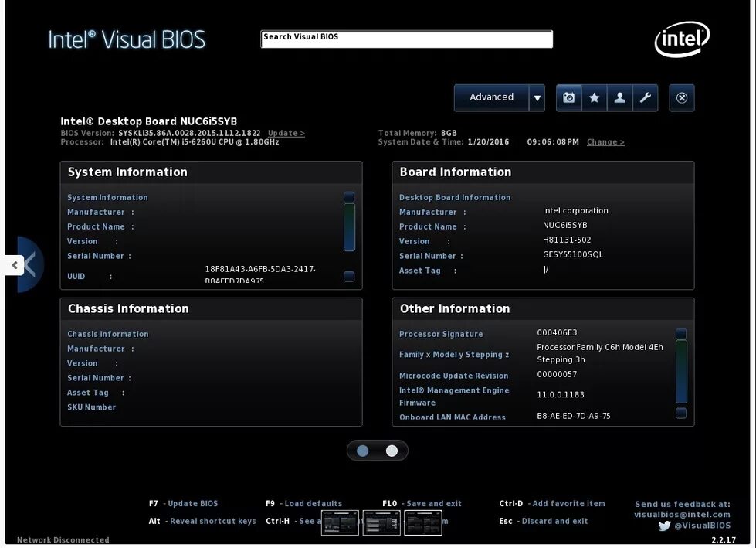Open the third page thumbnail at bottom

click(x=423, y=523)
